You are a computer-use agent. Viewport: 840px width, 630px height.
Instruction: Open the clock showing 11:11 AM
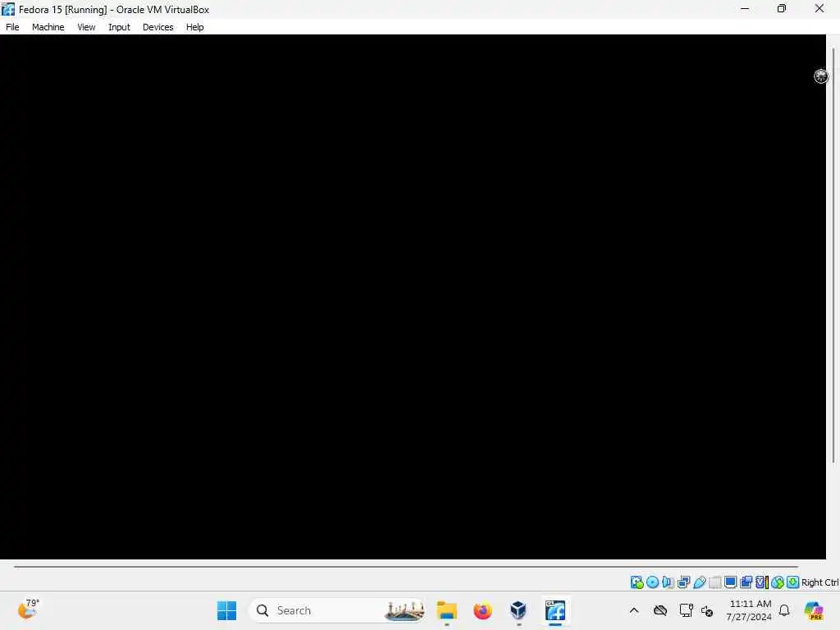pos(749,610)
